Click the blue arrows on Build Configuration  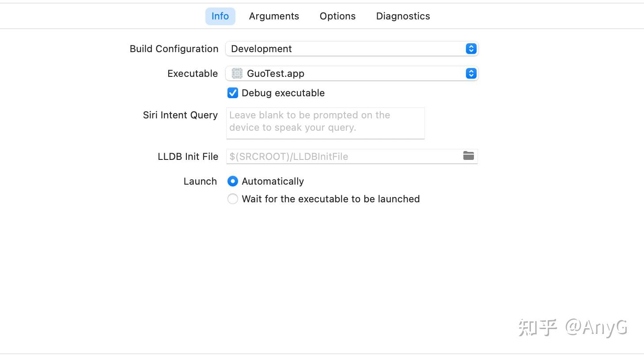click(x=471, y=49)
